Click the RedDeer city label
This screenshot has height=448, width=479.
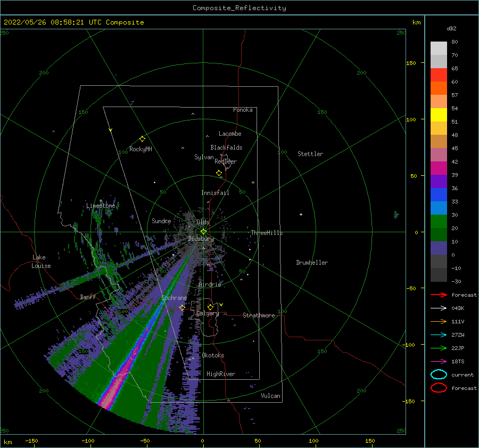click(x=226, y=161)
